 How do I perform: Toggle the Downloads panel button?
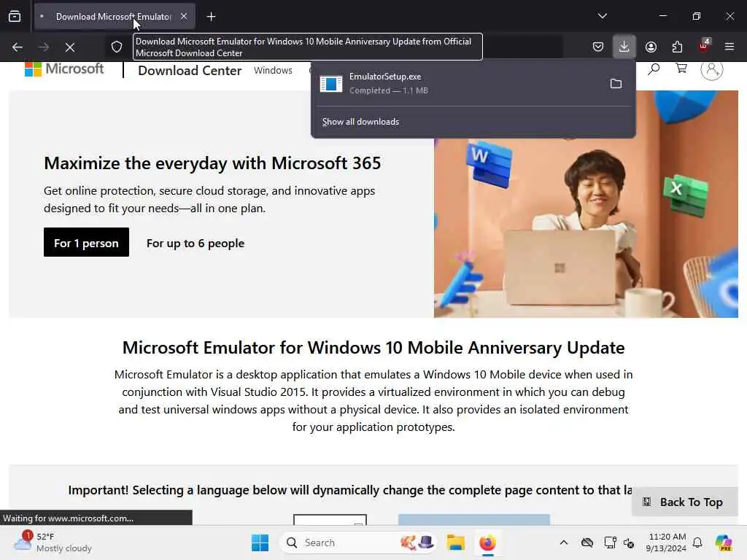coord(624,47)
